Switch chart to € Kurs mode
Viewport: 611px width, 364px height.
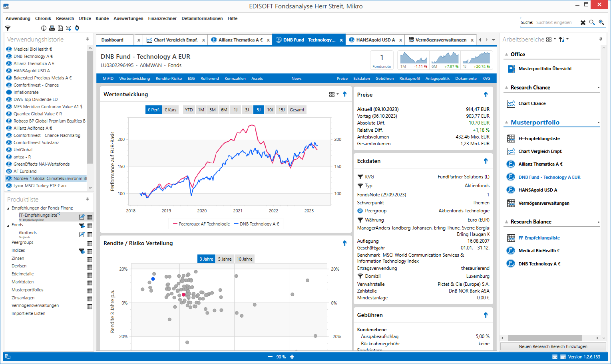pos(171,110)
